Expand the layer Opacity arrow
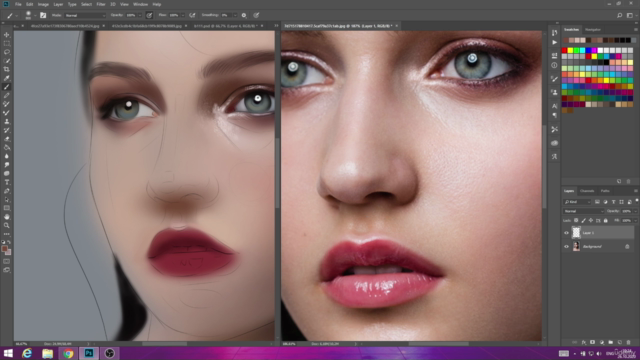 tap(636, 211)
